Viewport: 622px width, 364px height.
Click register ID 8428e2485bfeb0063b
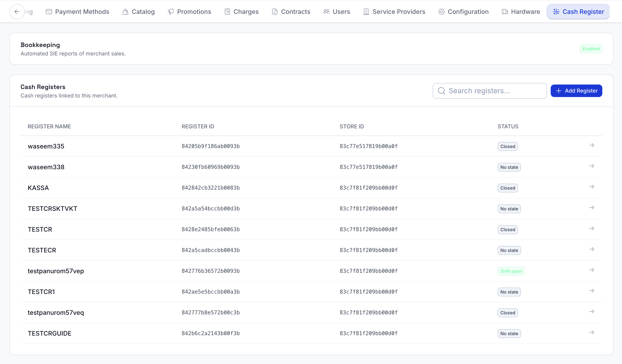coord(211,229)
